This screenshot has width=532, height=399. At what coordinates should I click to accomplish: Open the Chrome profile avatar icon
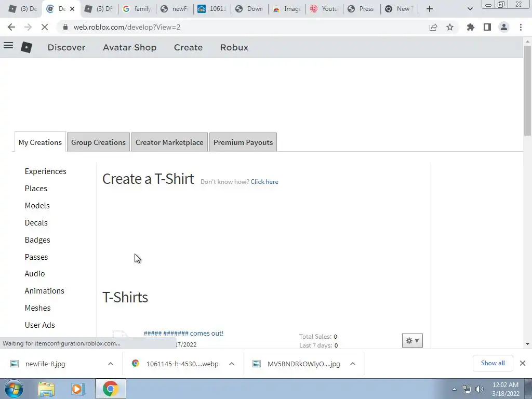click(504, 27)
